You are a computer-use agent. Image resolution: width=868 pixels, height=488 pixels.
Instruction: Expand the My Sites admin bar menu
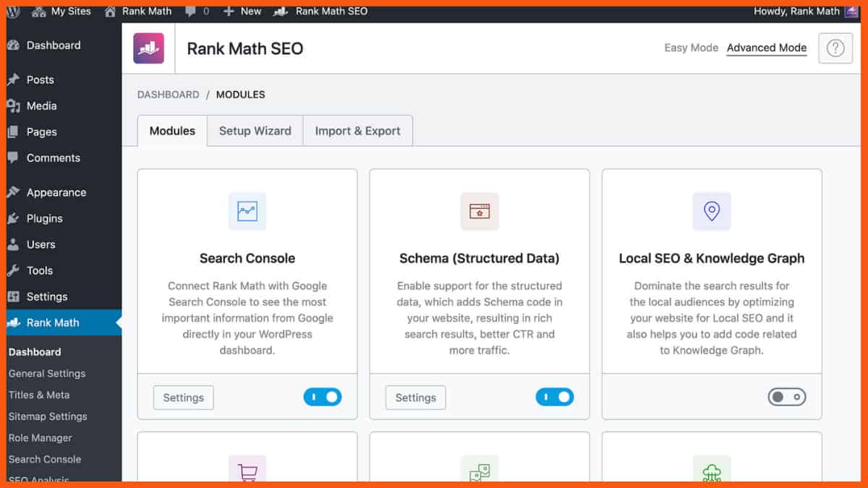(x=61, y=11)
